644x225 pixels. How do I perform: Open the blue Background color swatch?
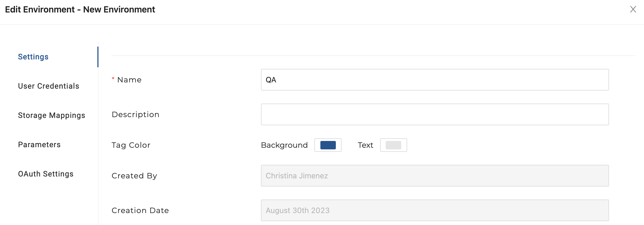(328, 145)
